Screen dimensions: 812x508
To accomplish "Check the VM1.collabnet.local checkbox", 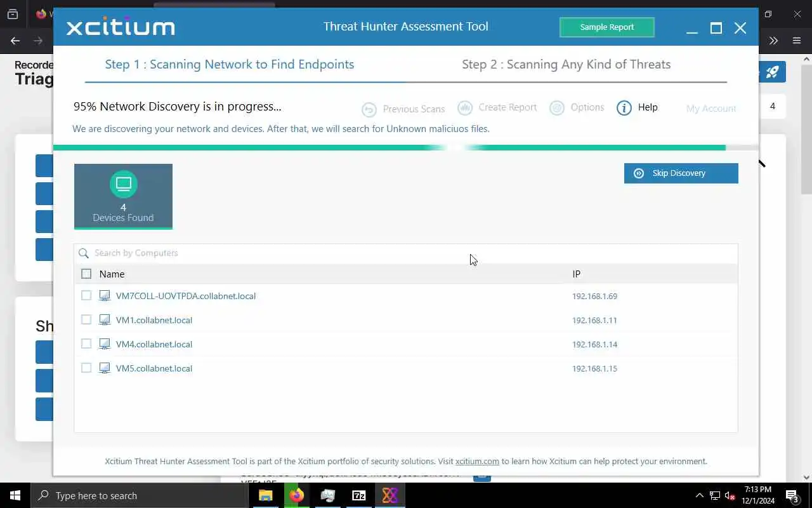I will click(86, 319).
